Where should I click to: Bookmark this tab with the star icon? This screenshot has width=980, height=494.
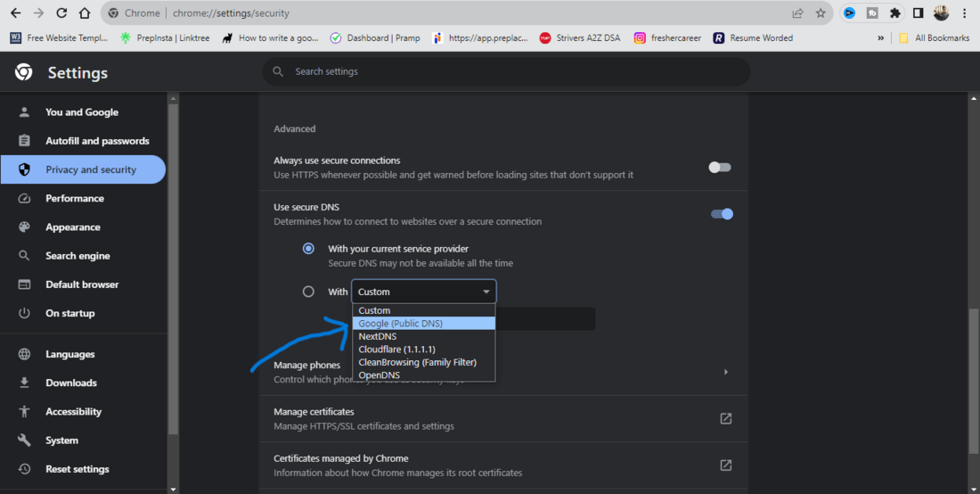coord(821,13)
